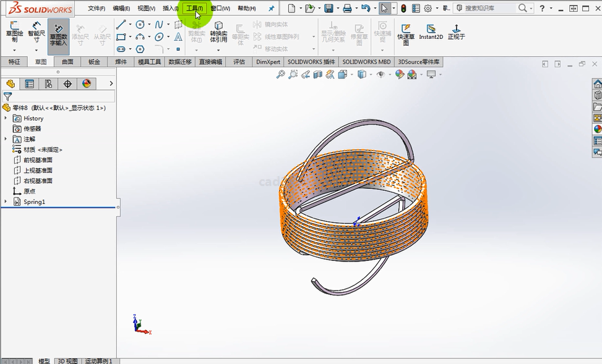Open the DisplayManager color ball tab
Image resolution: width=602 pixels, height=364 pixels.
(87, 84)
